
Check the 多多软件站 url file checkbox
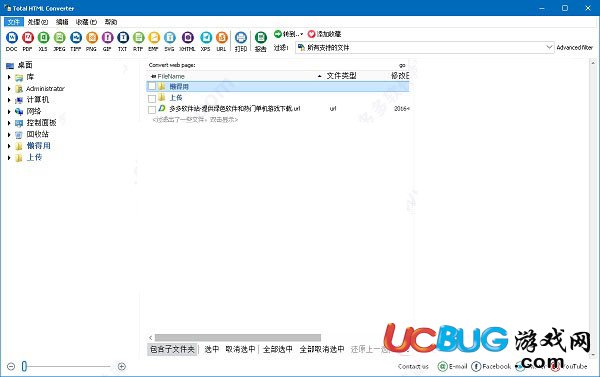(x=152, y=109)
